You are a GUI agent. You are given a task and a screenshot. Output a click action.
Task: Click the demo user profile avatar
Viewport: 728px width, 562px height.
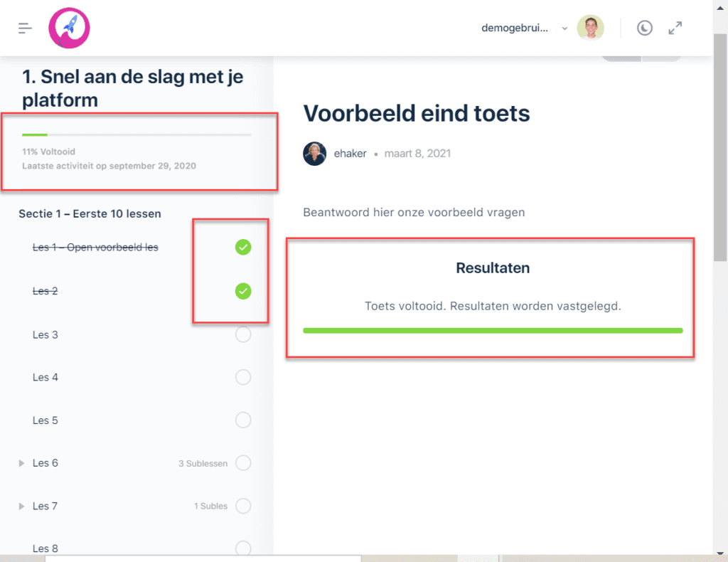(x=591, y=28)
